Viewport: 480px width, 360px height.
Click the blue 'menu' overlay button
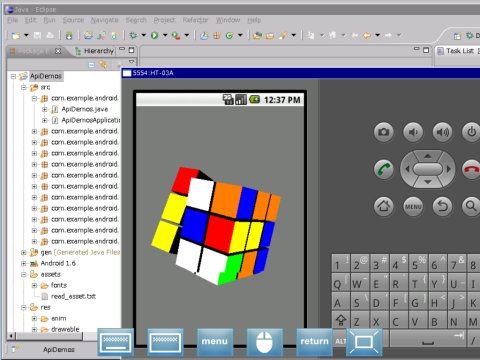215,341
